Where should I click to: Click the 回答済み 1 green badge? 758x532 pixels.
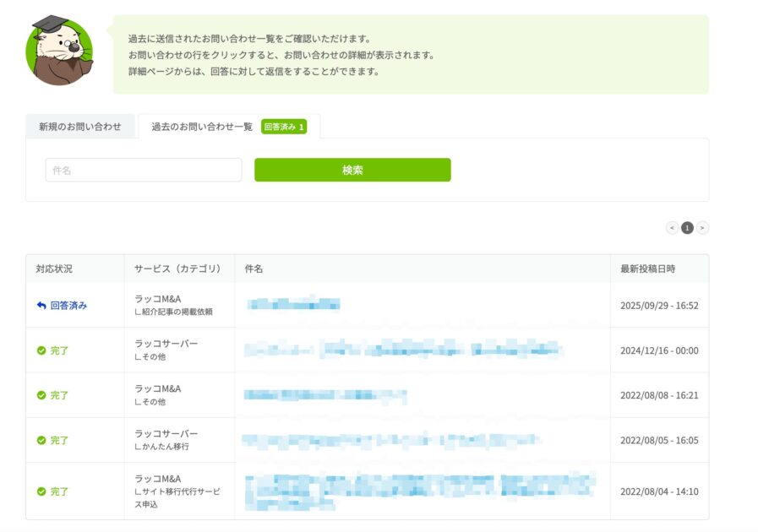pyautogui.click(x=283, y=127)
